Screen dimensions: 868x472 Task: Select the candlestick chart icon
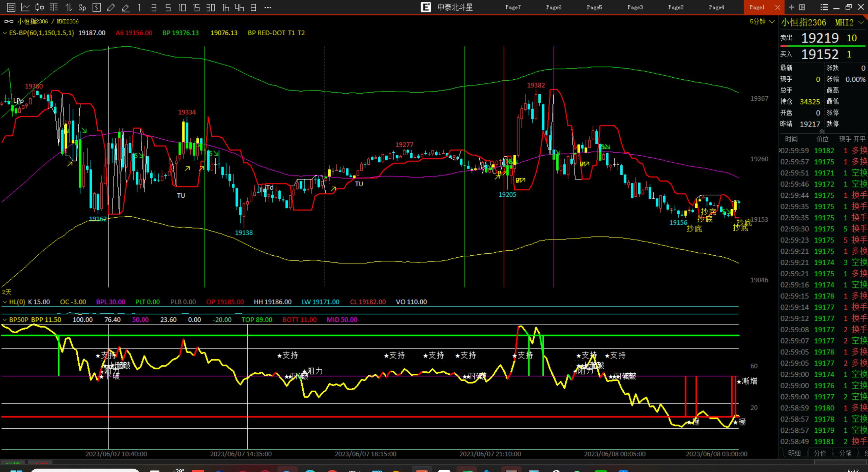40,7
